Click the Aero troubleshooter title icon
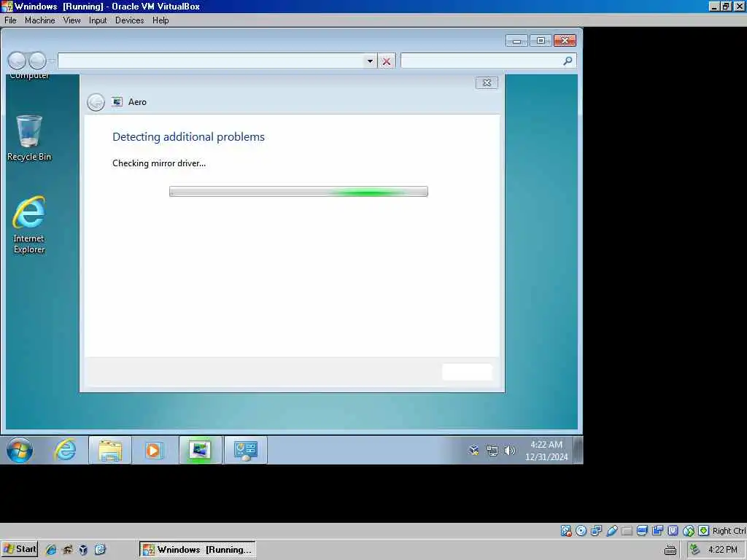Viewport: 747px width, 560px height. [117, 102]
